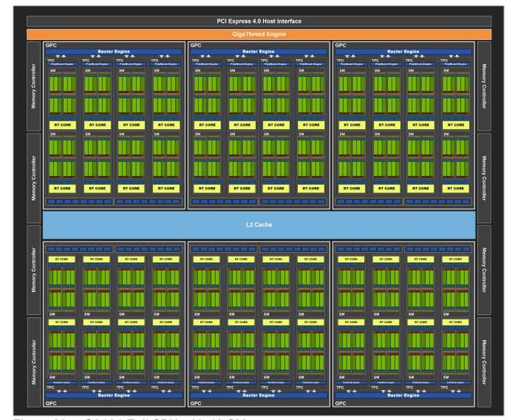Select the Raster Engine in bottom-right GPC

pos(403,395)
